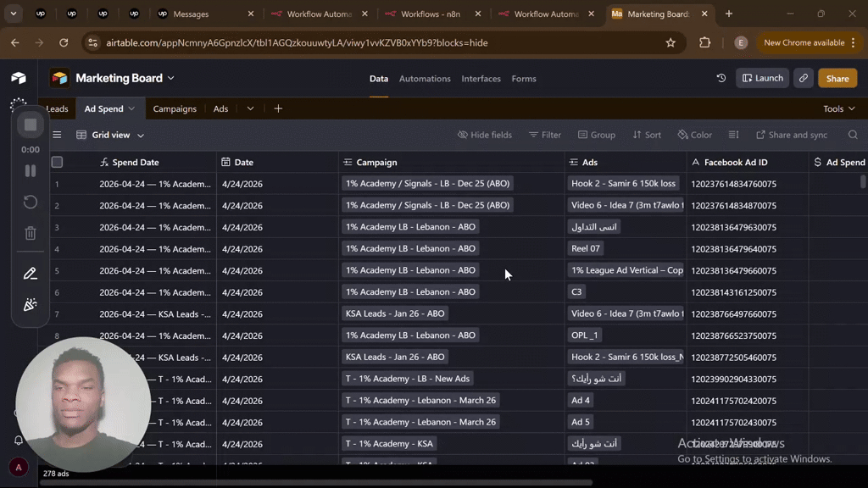Viewport: 868px width, 488px height.
Task: Pause the recording
Action: click(31, 171)
